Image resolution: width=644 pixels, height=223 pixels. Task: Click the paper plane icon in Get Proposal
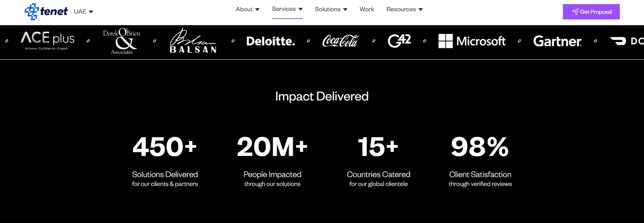(575, 12)
